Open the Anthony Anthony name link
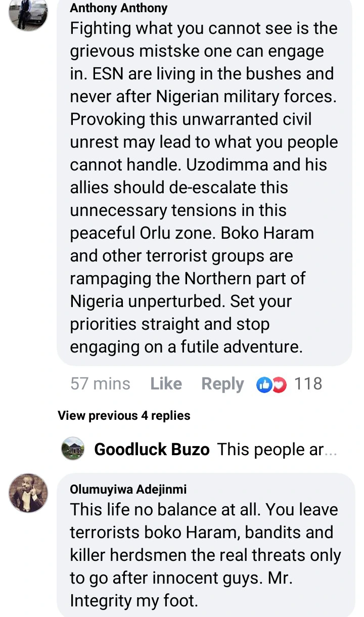Image resolution: width=364 pixels, height=617 pixels. click(119, 8)
